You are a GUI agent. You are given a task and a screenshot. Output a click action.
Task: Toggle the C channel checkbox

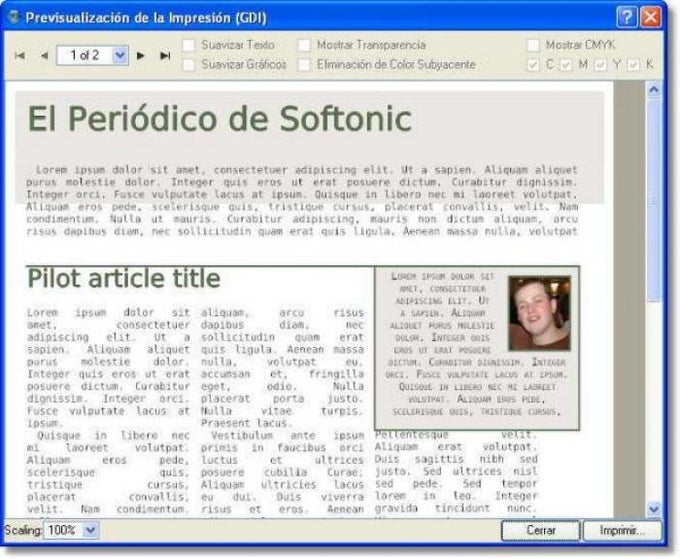(533, 65)
